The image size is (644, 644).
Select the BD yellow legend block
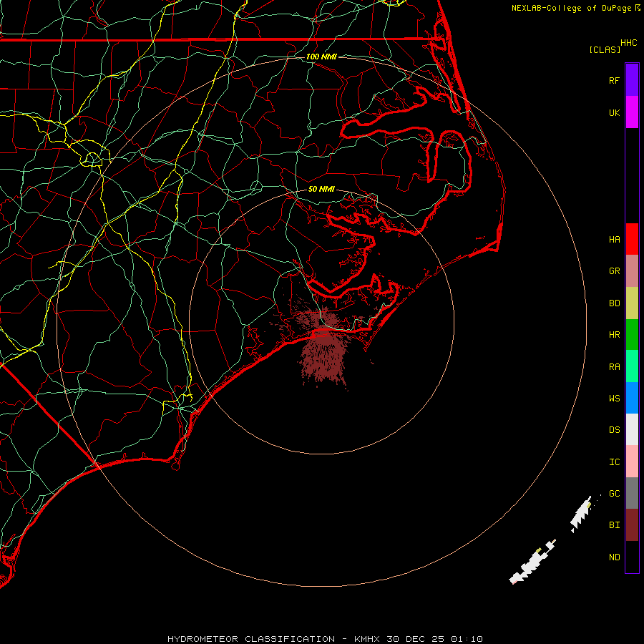(632, 303)
